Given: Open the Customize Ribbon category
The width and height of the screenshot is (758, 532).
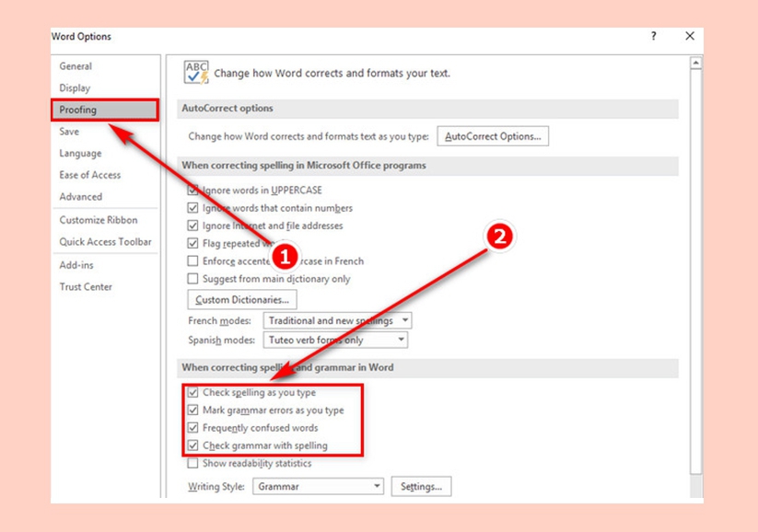Looking at the screenshot, I should pos(99,220).
